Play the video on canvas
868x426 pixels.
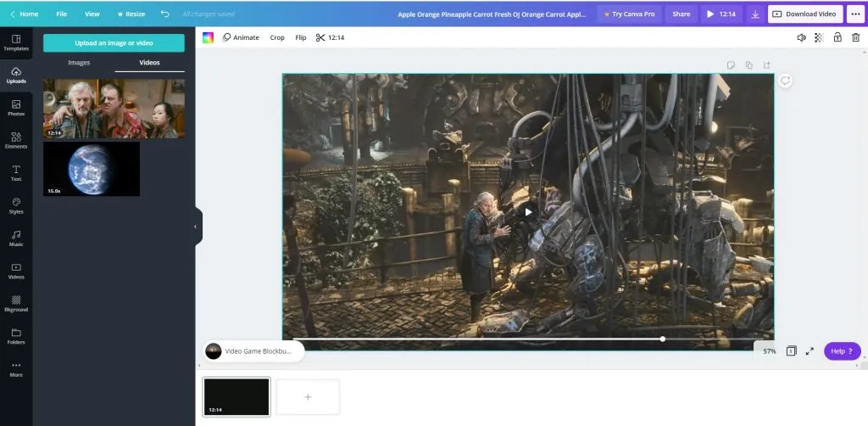[x=528, y=211]
